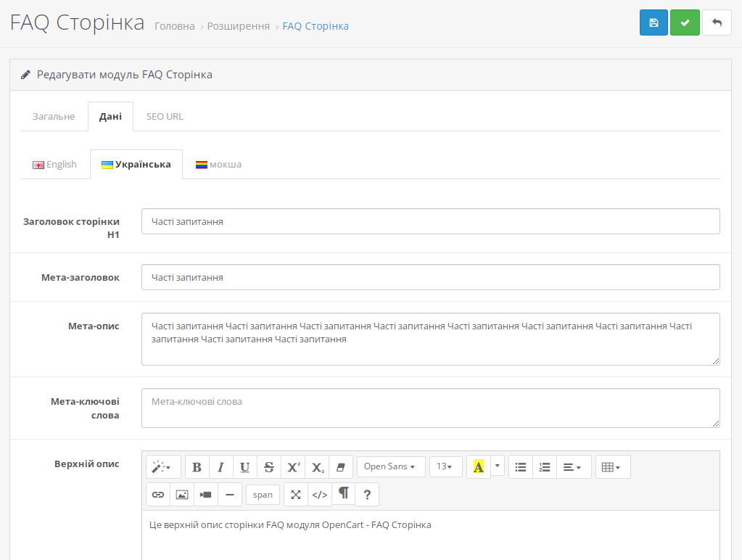The height and width of the screenshot is (560, 742).
Task: Toggle bold formatting in editor
Action: (197, 467)
